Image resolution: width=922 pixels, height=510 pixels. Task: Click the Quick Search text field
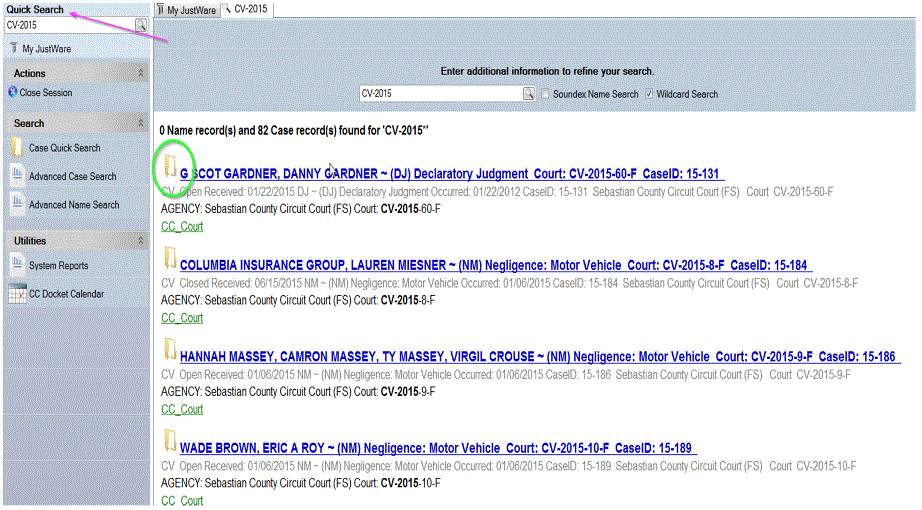[x=67, y=25]
